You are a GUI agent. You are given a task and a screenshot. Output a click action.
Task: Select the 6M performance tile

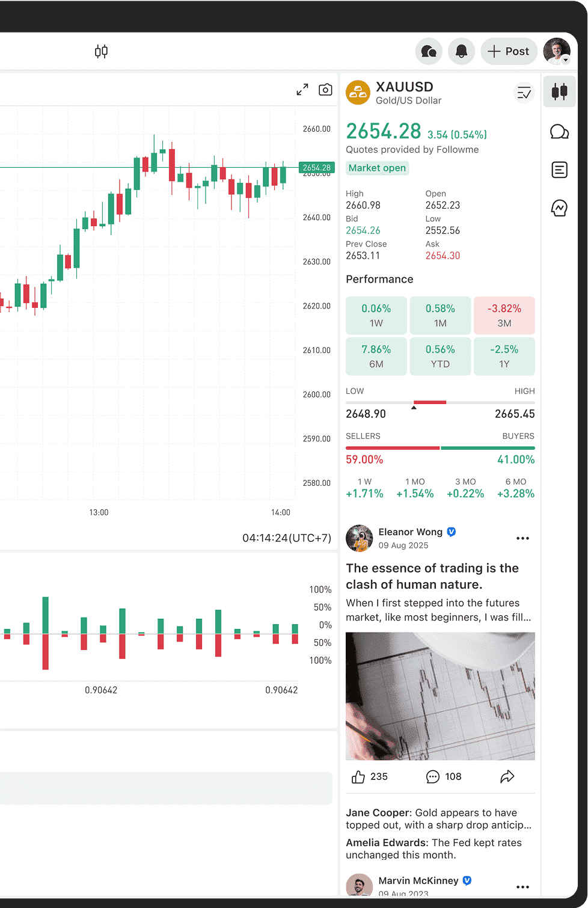[376, 357]
